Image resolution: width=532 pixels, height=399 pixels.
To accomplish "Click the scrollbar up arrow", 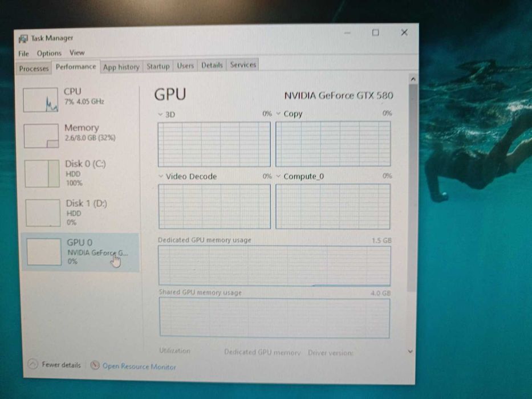I will tap(413, 79).
